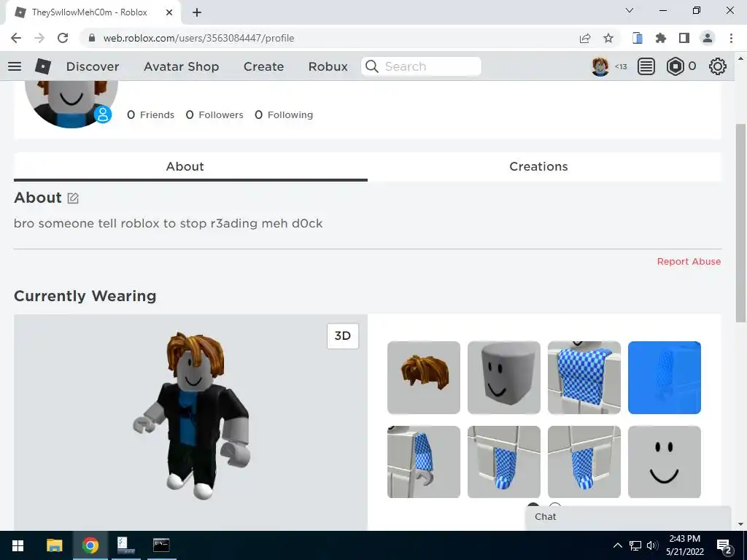Open the Windows notification center
Screen dimensions: 747x560
point(724,546)
